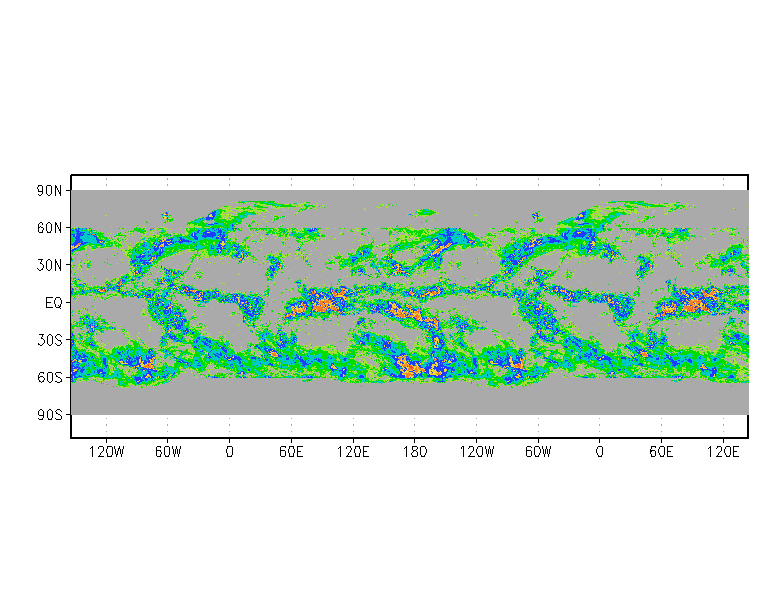Select the 180 longitude axis label

(x=415, y=452)
